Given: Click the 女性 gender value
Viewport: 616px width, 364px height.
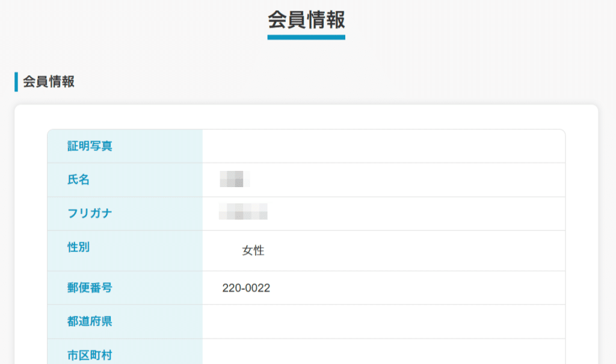Looking at the screenshot, I should coord(253,251).
